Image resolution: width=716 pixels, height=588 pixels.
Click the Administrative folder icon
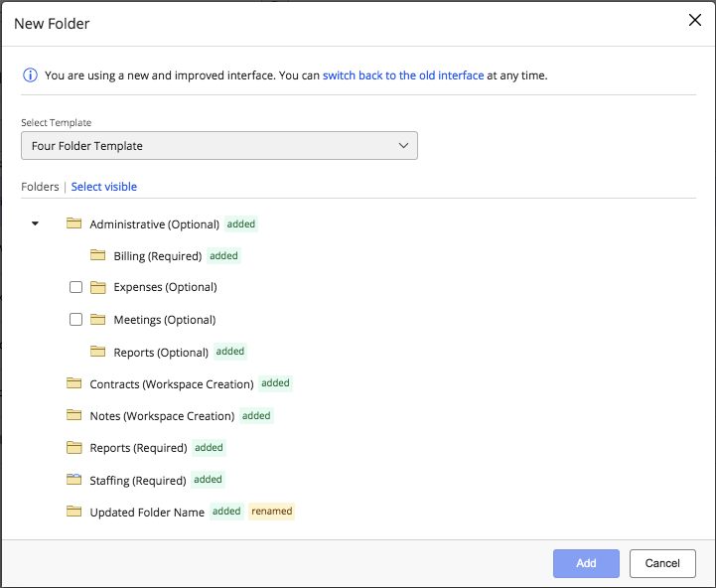pyautogui.click(x=73, y=223)
